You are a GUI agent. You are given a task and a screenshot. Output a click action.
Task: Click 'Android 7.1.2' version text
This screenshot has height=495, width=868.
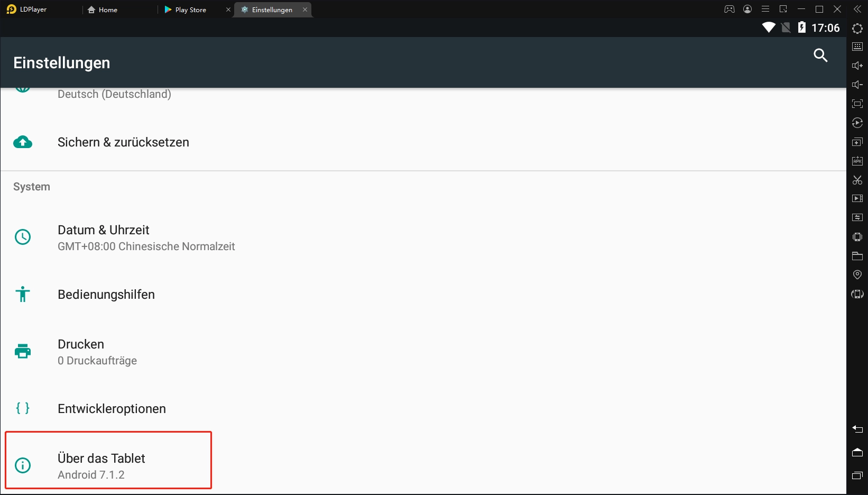[x=91, y=475]
